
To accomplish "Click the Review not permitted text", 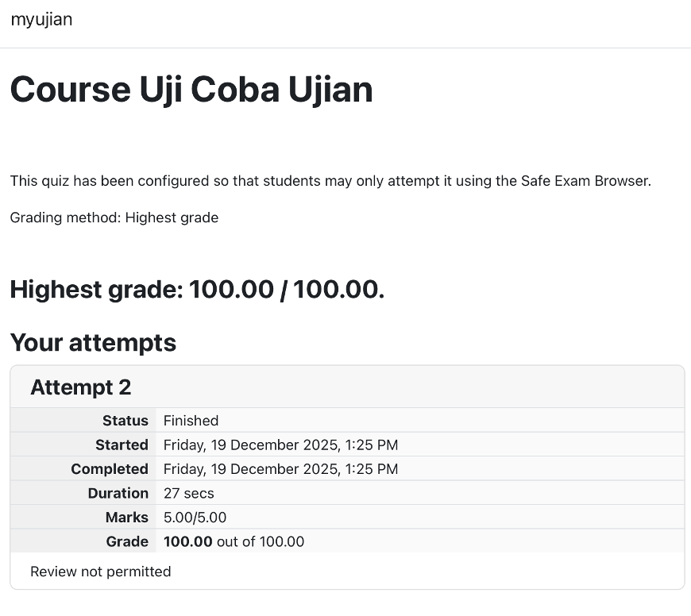I will 101,572.
